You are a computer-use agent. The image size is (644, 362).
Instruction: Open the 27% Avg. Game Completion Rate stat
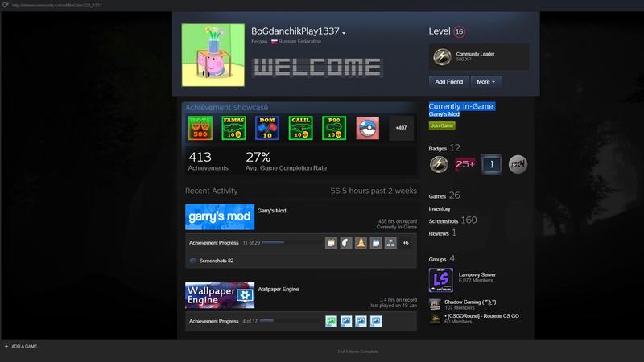point(287,161)
